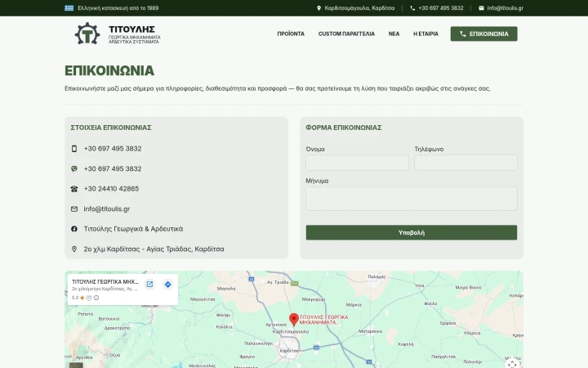The height and width of the screenshot is (368, 588).
Task: Click the info@titoulis.gr link in contact details
Action: click(x=107, y=209)
